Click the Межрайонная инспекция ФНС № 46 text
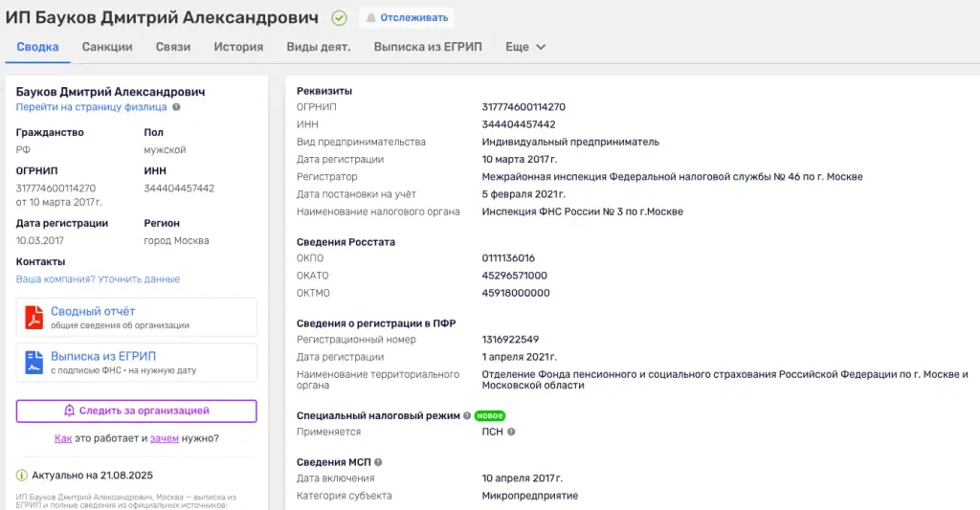The width and height of the screenshot is (980, 510). (672, 177)
